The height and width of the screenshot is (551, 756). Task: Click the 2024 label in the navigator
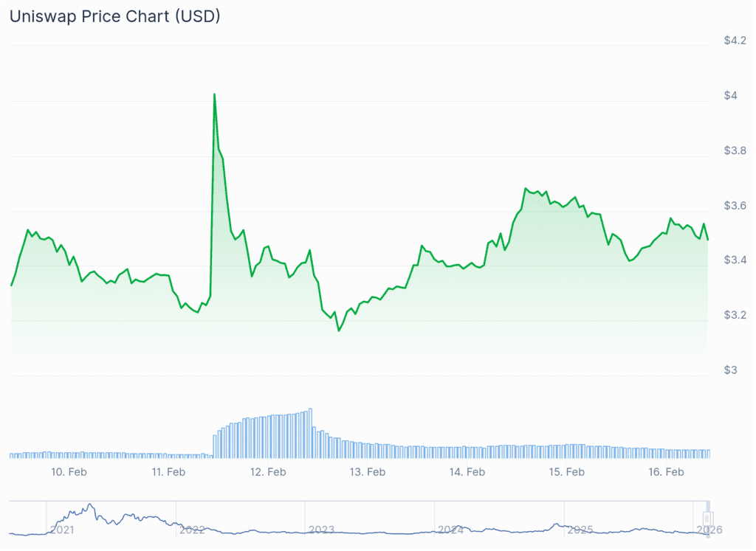click(450, 529)
